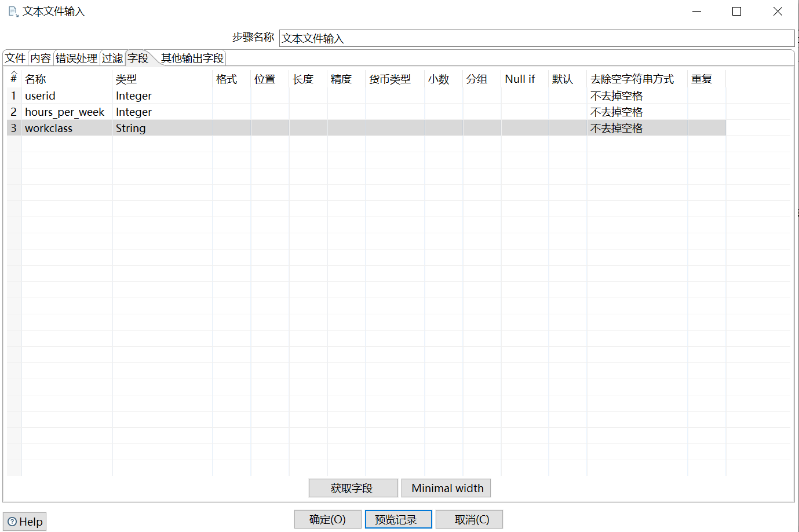The width and height of the screenshot is (799, 532).
Task: Select the hours_per_week name cell
Action: 67,112
